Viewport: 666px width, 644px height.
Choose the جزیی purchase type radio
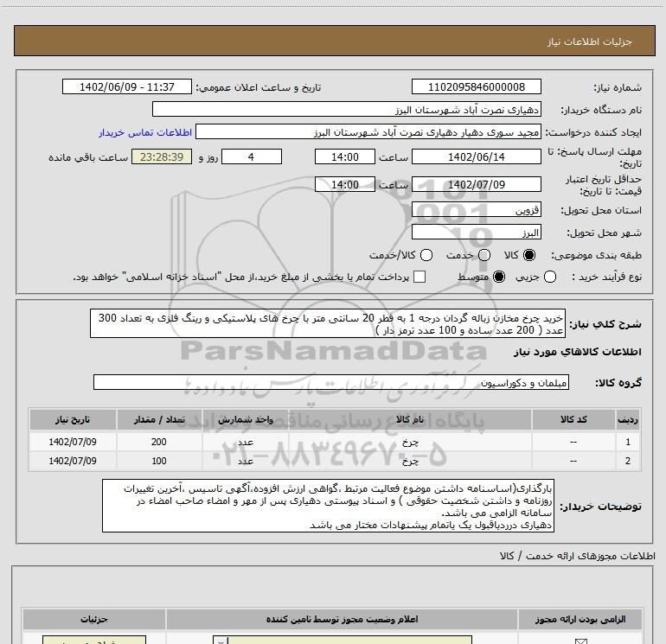point(550,277)
